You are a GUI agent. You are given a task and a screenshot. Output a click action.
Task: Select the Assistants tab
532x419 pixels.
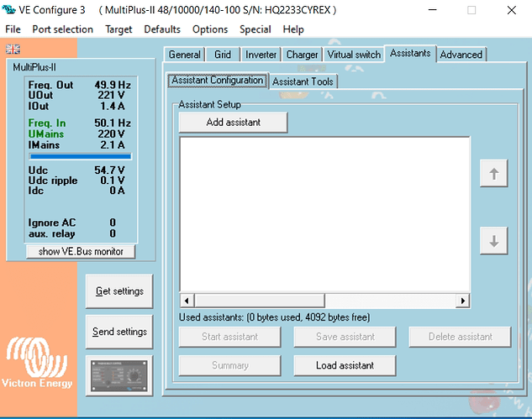click(x=410, y=53)
